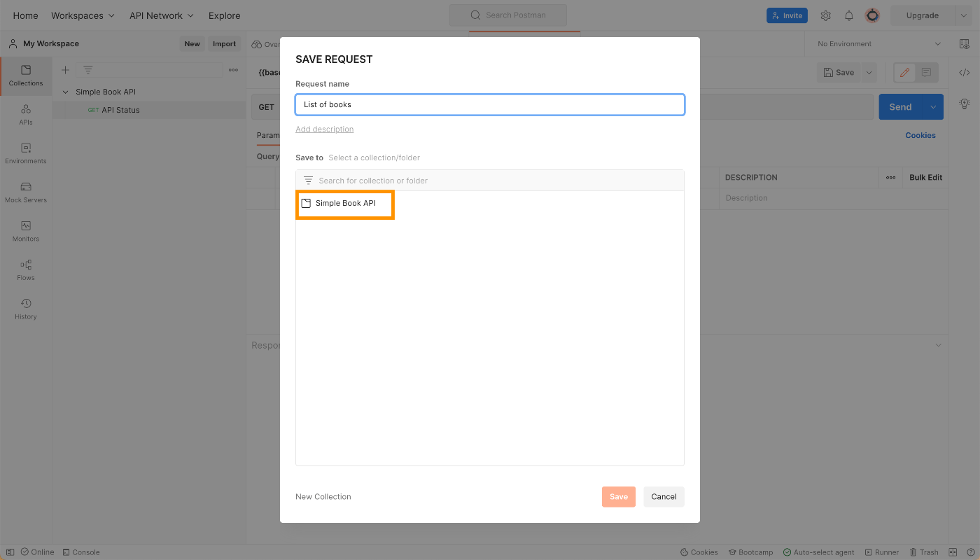This screenshot has width=980, height=560.
Task: Click the blue Send button
Action: click(901, 107)
